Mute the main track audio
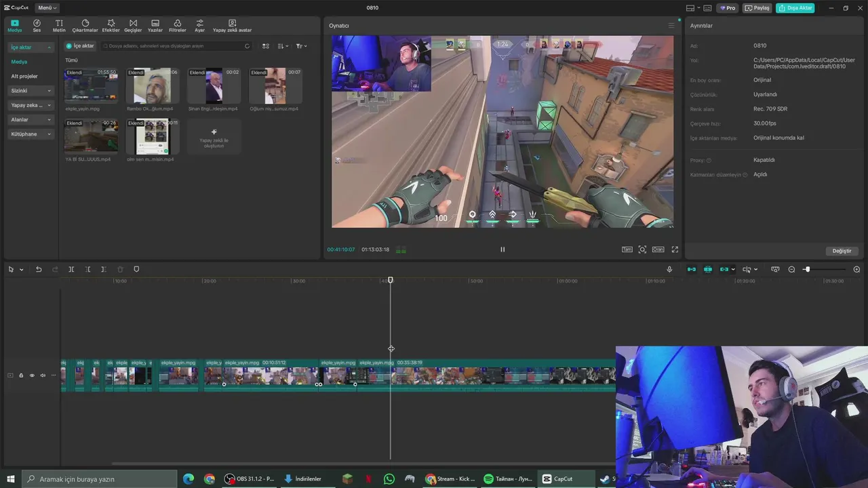This screenshot has height=488, width=868. pos(43,375)
